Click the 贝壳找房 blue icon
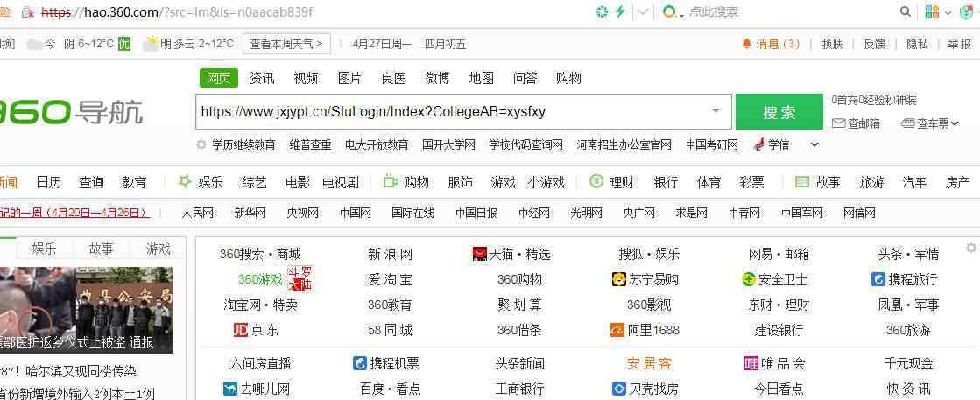This screenshot has width=980, height=400. pos(619,389)
